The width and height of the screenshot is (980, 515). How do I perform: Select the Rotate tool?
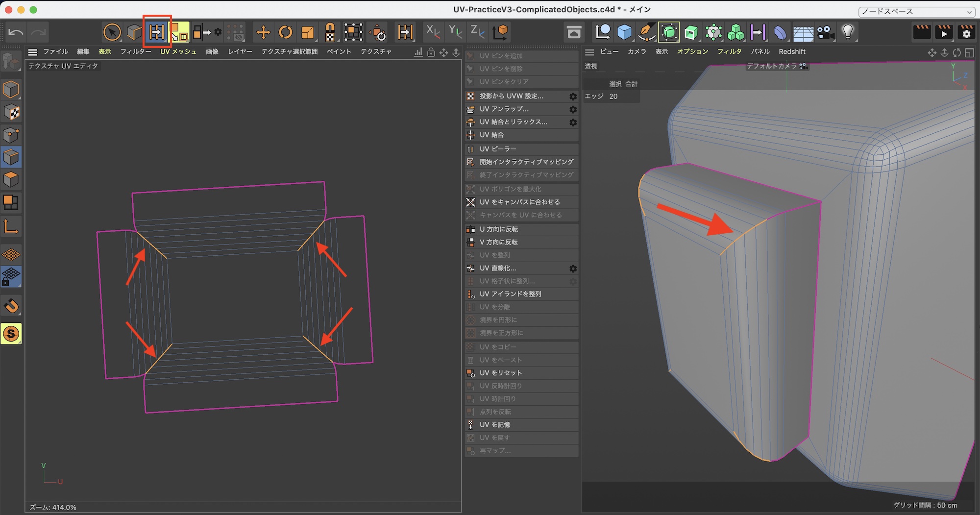(285, 32)
